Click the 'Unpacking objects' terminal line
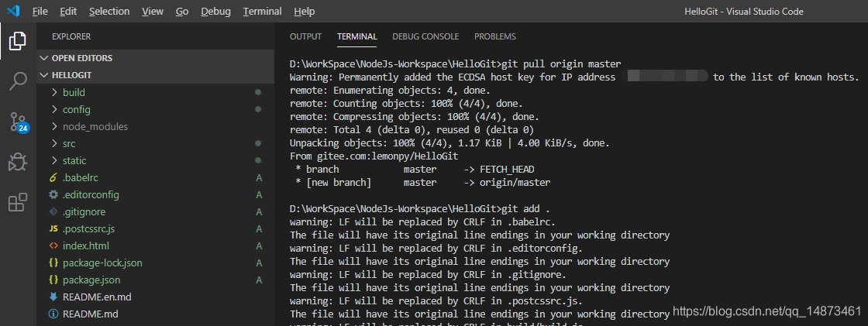868x326 pixels. (449, 143)
